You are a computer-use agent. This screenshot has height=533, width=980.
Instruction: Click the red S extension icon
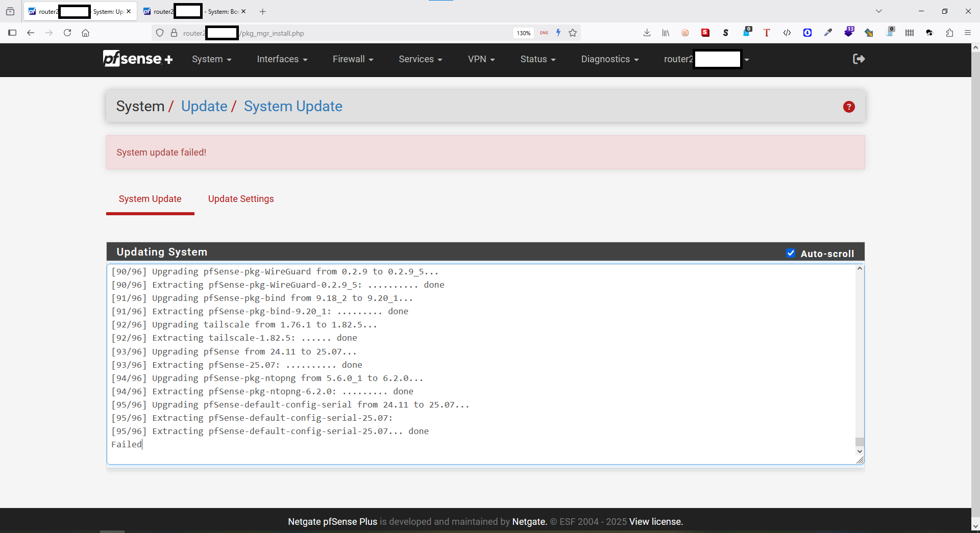coord(705,33)
